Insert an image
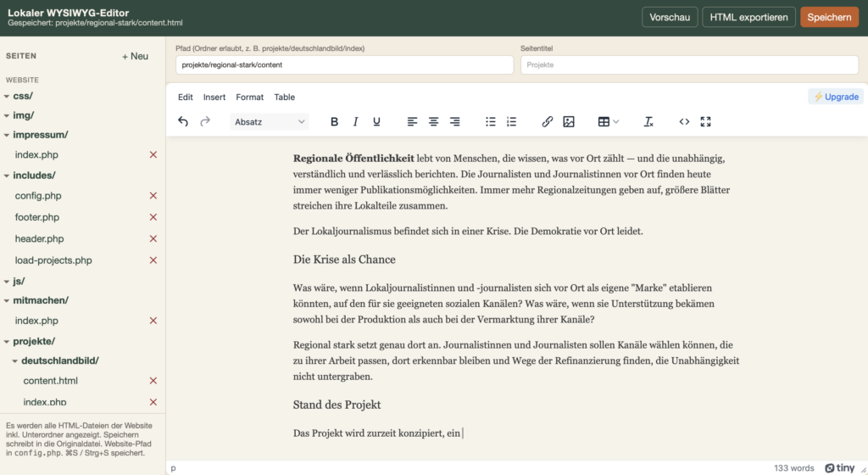Viewport: 868px width, 475px height. 569,122
